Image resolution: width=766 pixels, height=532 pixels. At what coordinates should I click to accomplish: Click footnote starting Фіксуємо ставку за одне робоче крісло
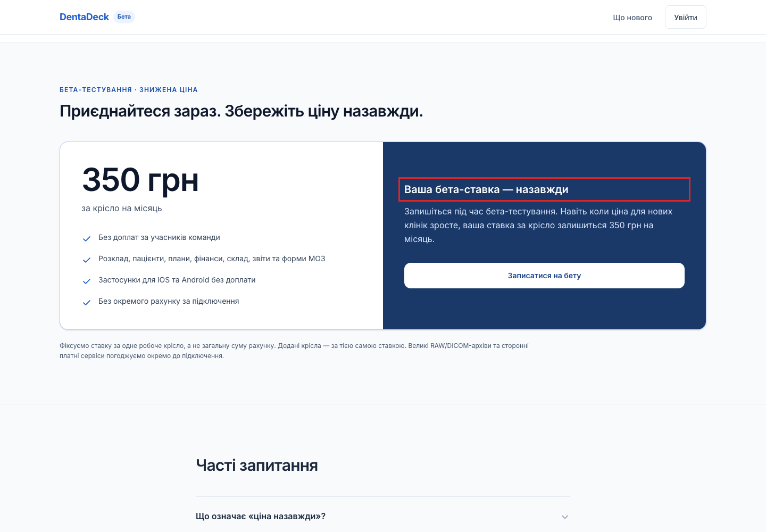pyautogui.click(x=294, y=351)
